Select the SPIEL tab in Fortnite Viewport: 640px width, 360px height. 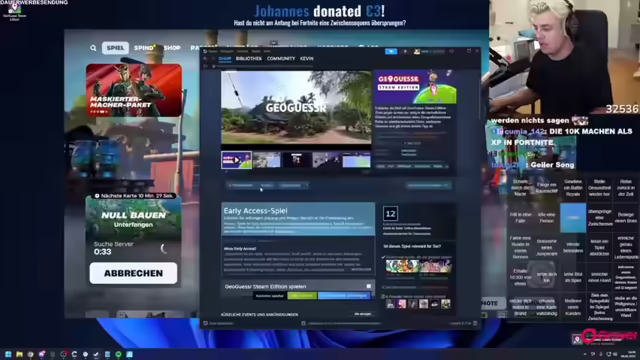[115, 48]
